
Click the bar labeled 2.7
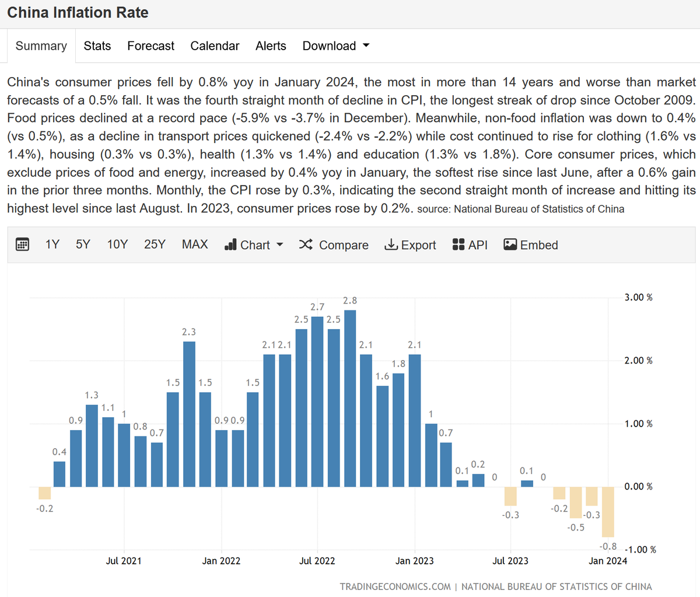coord(317,402)
